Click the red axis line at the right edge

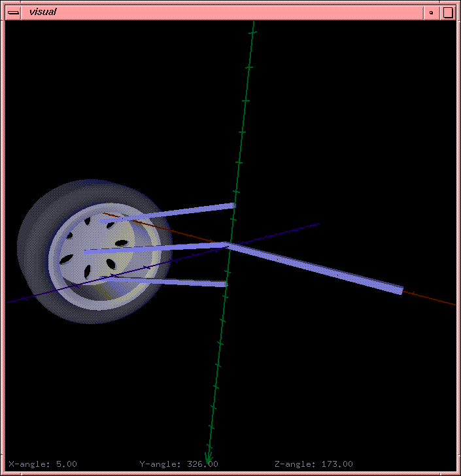(x=430, y=297)
